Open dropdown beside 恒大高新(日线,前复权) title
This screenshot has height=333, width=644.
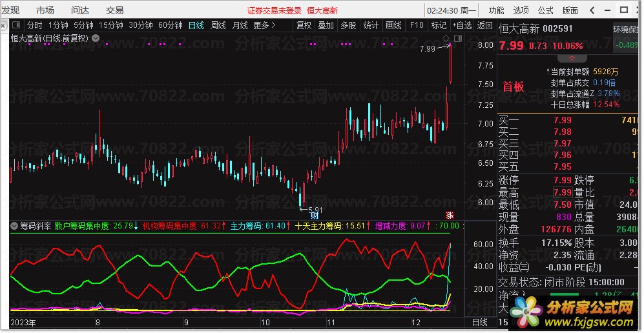tap(96, 38)
